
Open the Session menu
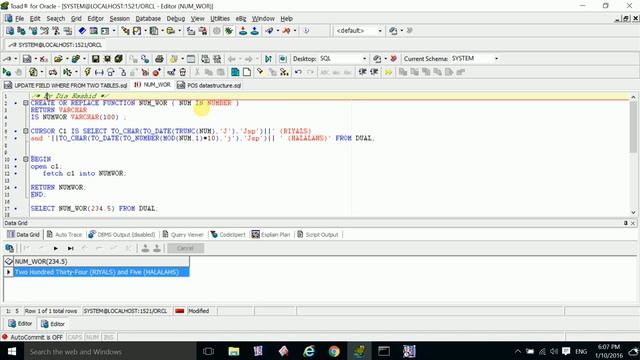(x=119, y=18)
